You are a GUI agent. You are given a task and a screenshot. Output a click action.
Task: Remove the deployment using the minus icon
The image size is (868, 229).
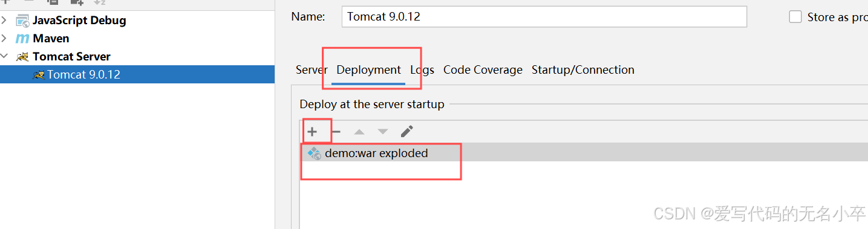336,132
